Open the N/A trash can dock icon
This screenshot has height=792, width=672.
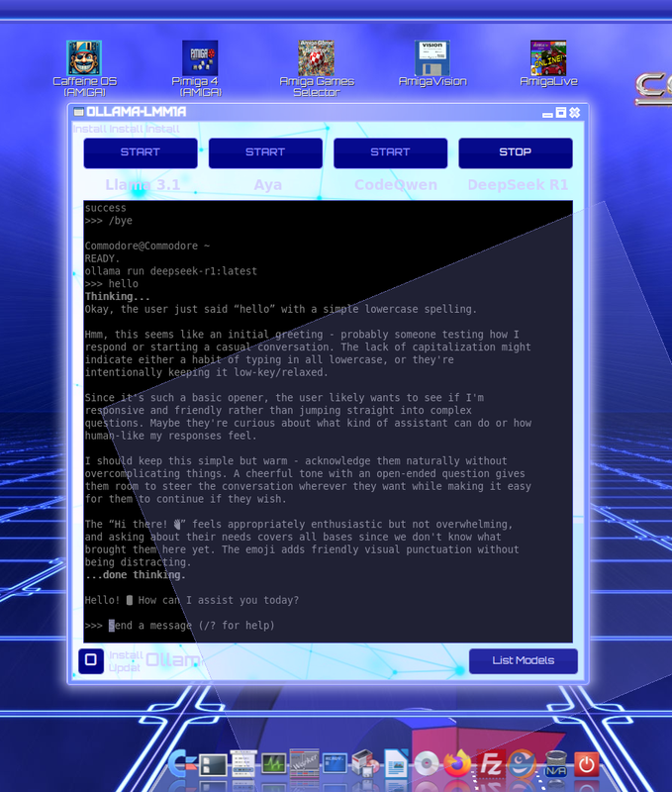(555, 764)
